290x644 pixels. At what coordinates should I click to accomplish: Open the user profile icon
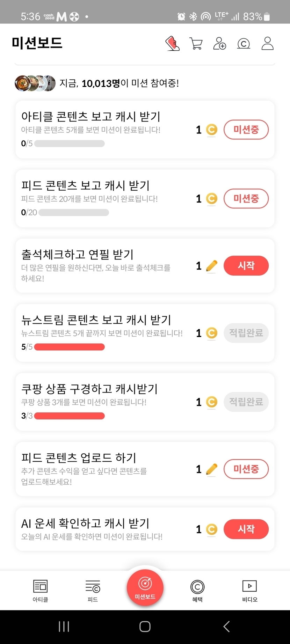coord(267,44)
